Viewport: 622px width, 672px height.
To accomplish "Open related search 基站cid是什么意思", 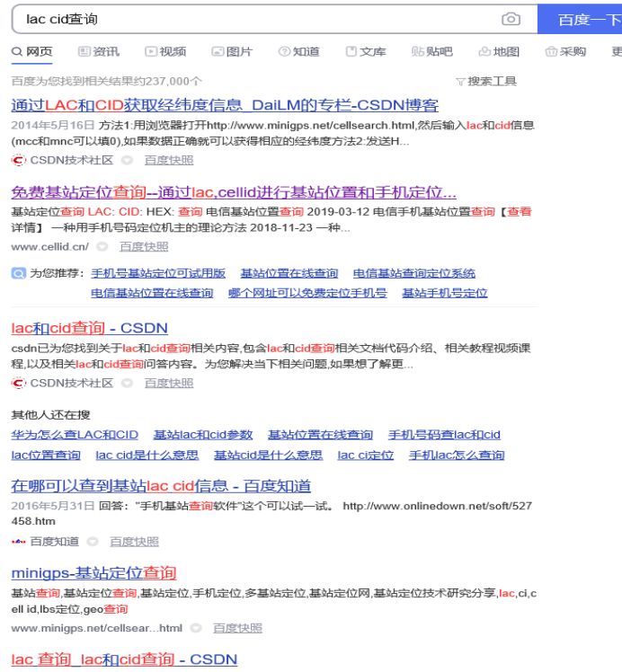I will coord(268,455).
